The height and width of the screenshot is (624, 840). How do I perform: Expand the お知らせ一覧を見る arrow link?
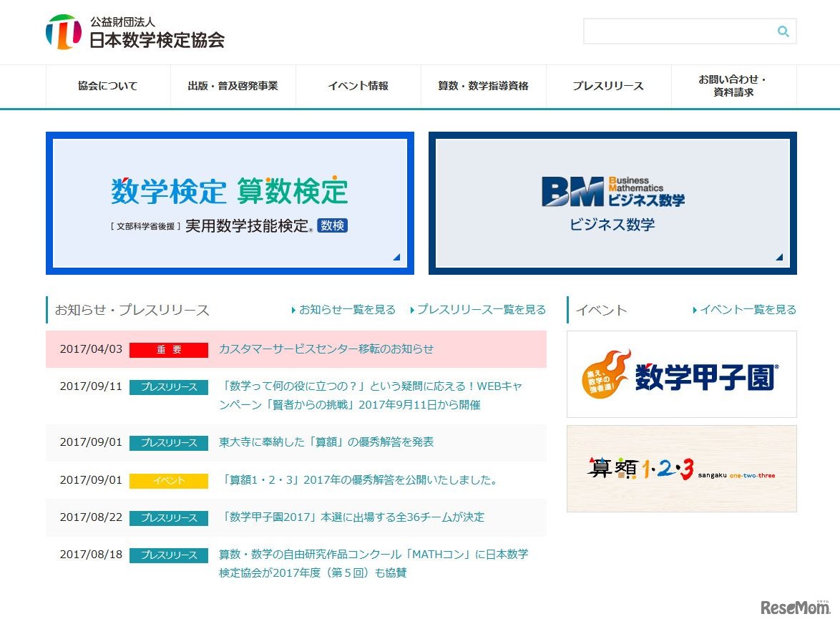(x=345, y=310)
